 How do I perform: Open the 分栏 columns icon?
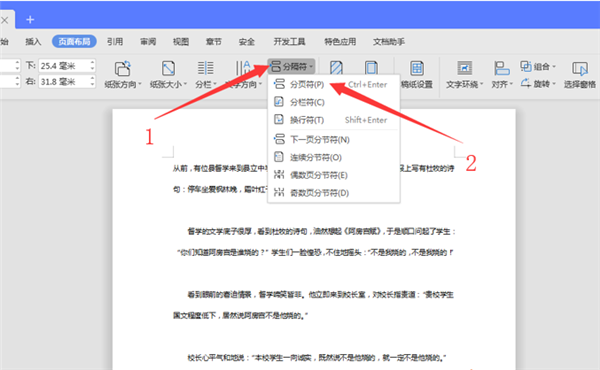(205, 68)
